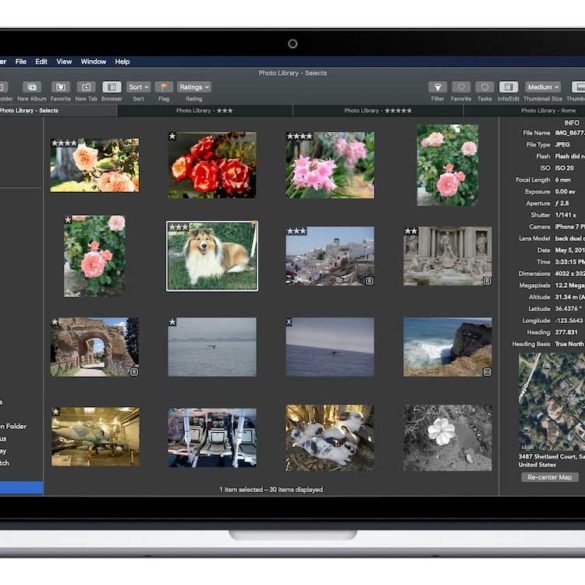Select the stone arch ruins photo
Image resolution: width=585 pixels, height=585 pixels.
click(94, 347)
